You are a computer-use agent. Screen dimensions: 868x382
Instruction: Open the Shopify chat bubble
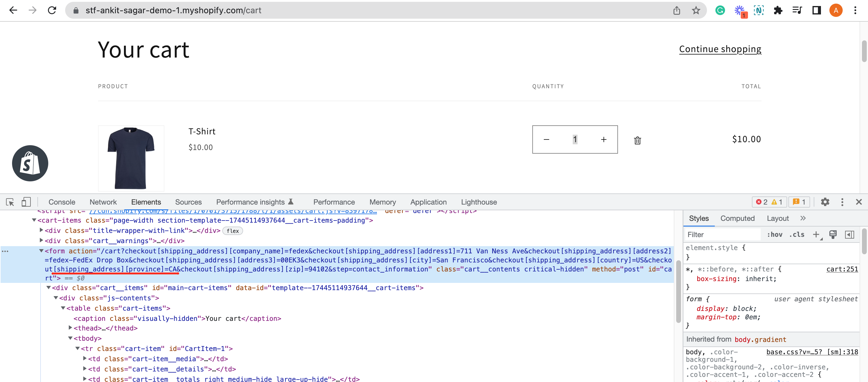coord(30,163)
